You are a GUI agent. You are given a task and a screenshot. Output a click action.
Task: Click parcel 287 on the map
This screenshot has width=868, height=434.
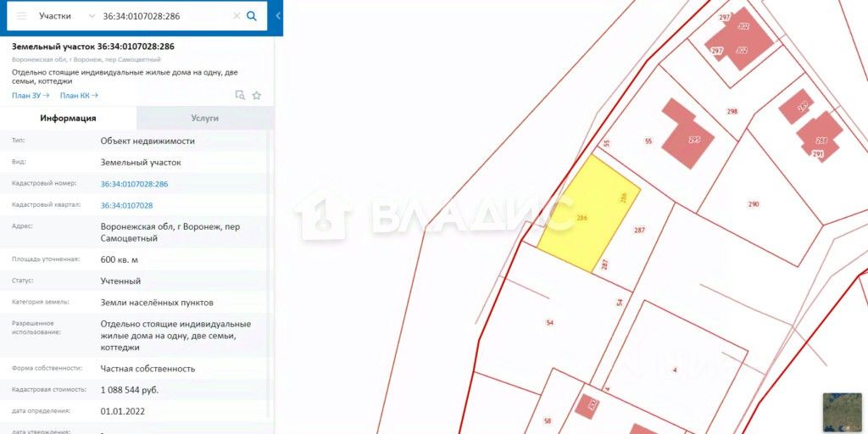tap(639, 231)
